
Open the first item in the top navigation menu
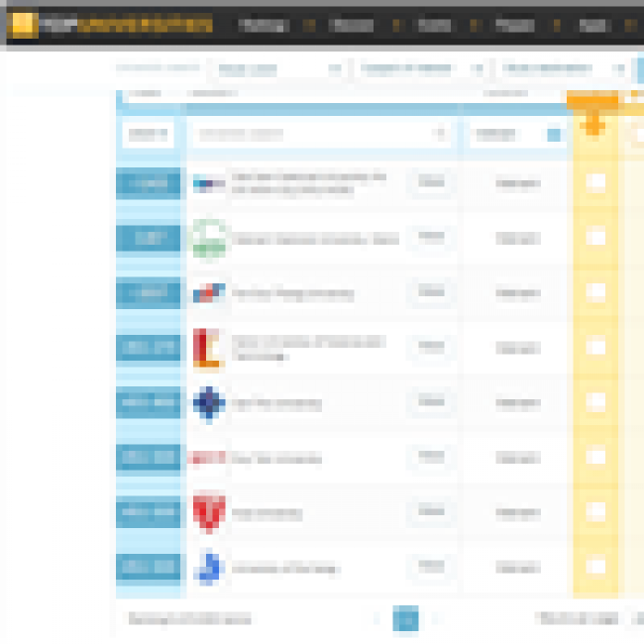pos(263,25)
